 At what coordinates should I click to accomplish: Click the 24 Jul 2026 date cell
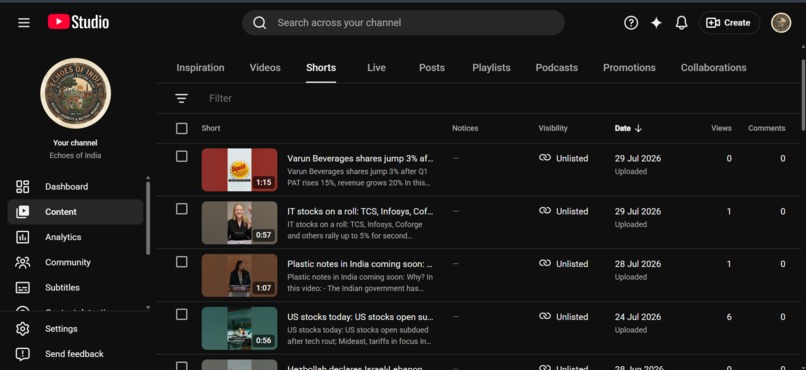pyautogui.click(x=638, y=317)
